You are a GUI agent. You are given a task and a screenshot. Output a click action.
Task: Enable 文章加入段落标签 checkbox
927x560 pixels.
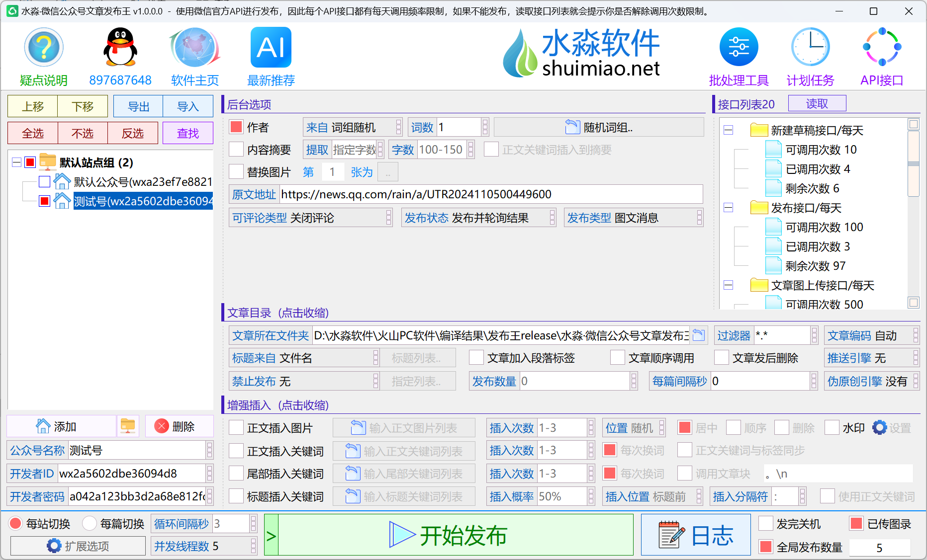(476, 358)
